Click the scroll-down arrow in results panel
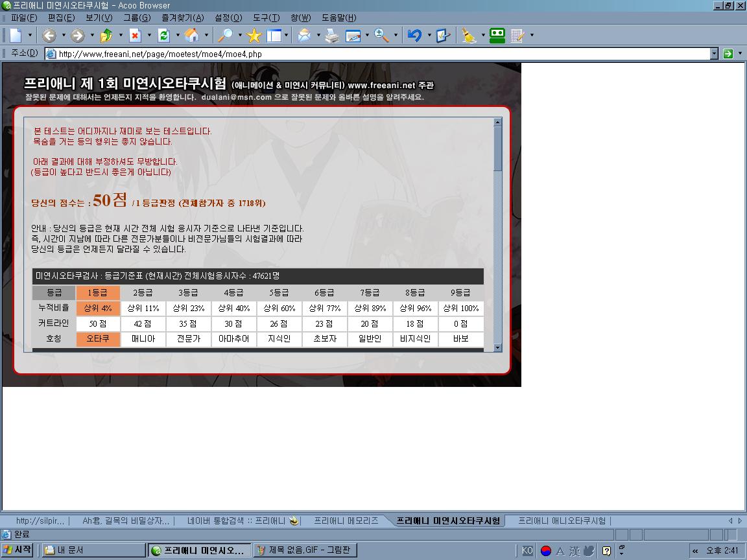 click(497, 347)
